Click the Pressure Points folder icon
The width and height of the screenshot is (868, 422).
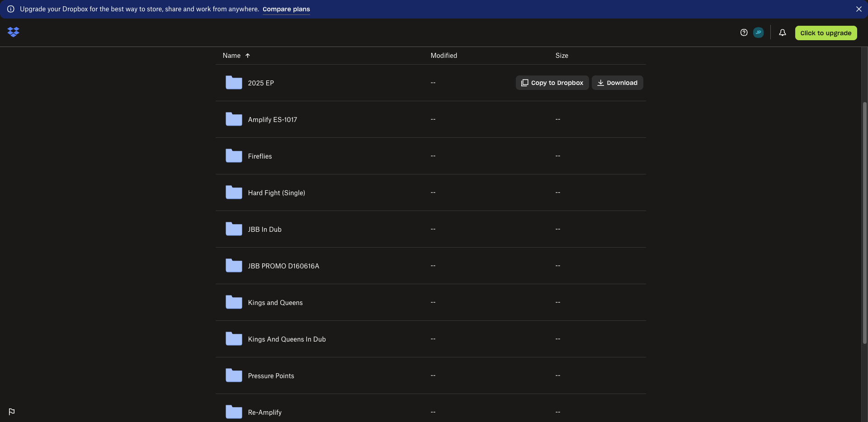click(x=234, y=375)
